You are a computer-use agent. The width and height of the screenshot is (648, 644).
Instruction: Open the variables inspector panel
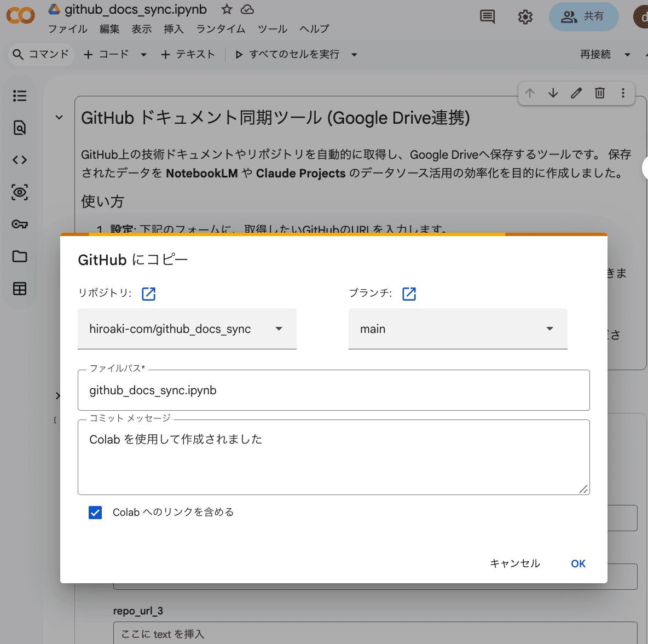point(20,192)
